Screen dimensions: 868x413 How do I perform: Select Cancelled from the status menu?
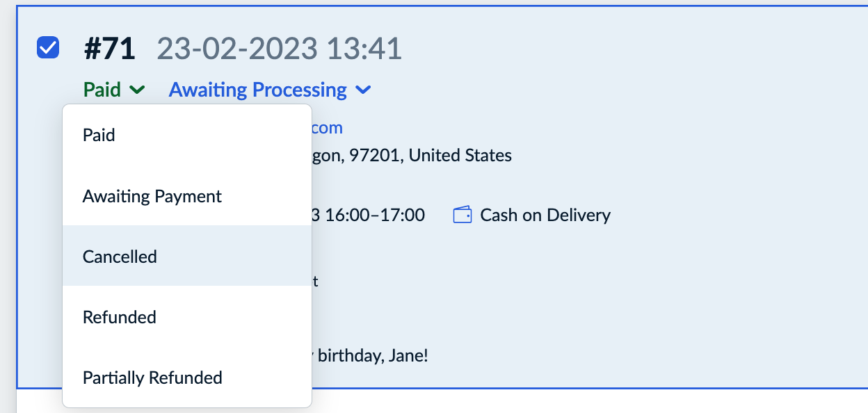[120, 257]
